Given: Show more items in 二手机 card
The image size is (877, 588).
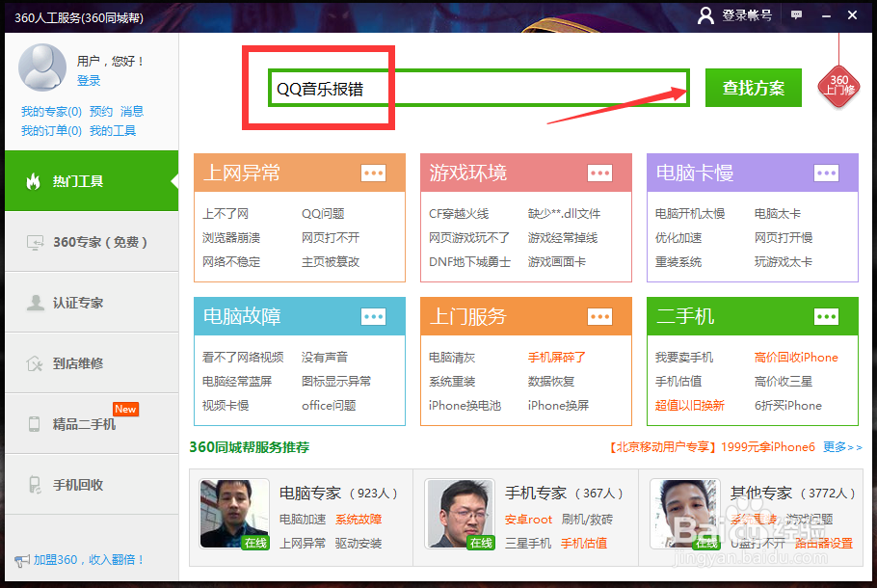Looking at the screenshot, I should tap(826, 317).
